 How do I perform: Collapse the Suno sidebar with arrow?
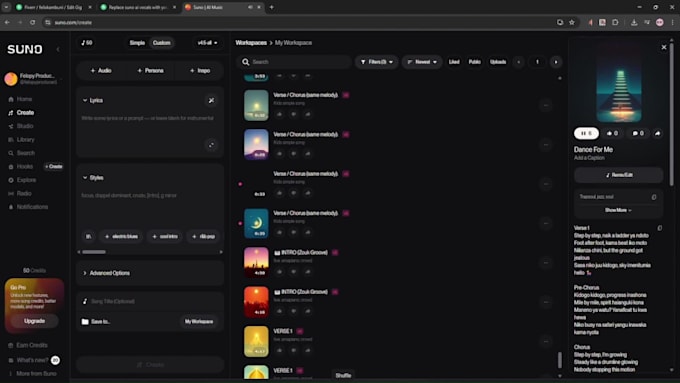click(58, 49)
